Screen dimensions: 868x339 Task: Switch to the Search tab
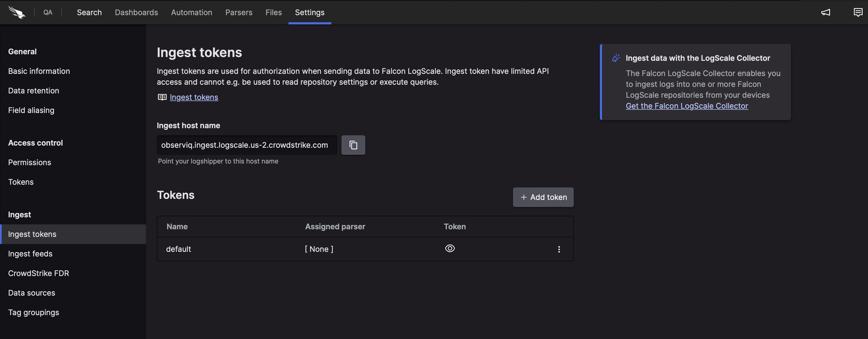(89, 12)
